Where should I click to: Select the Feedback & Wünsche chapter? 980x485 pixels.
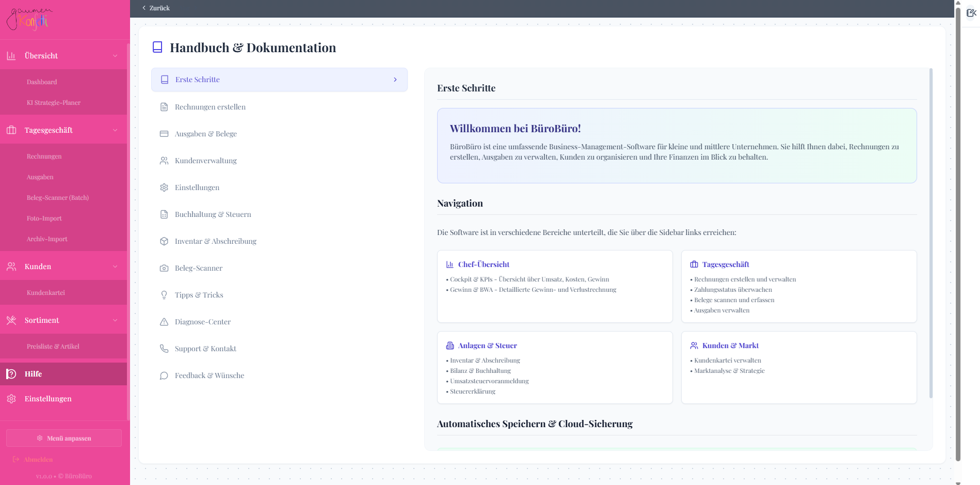(279, 376)
